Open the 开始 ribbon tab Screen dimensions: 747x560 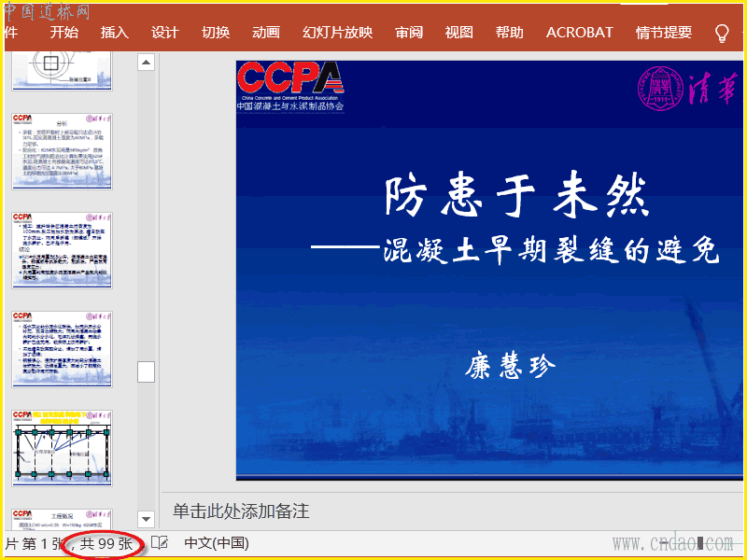[x=63, y=33]
